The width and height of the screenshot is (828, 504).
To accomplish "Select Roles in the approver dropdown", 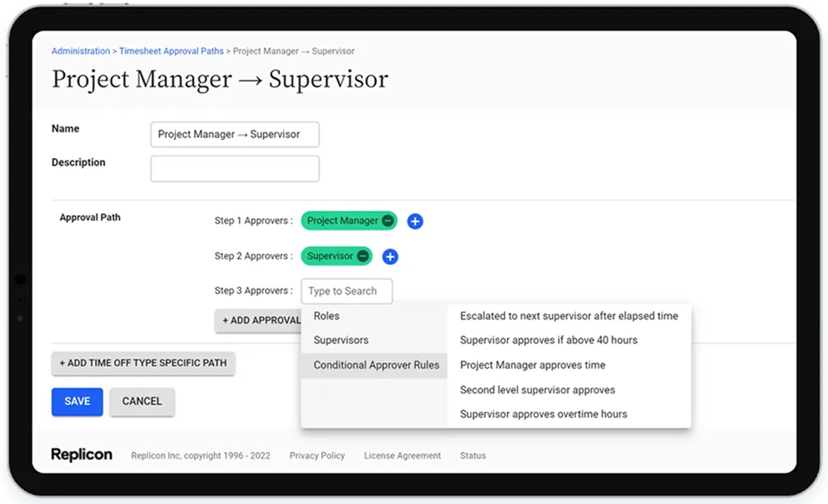I will click(x=326, y=316).
